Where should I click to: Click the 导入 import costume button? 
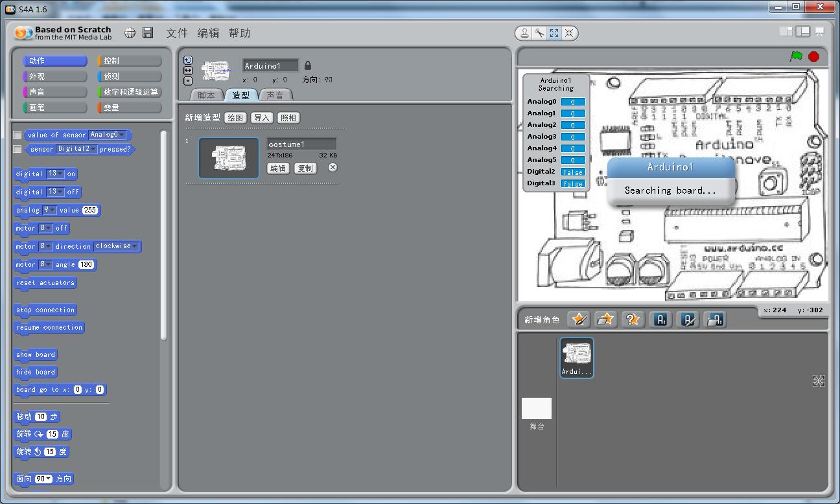click(x=262, y=118)
